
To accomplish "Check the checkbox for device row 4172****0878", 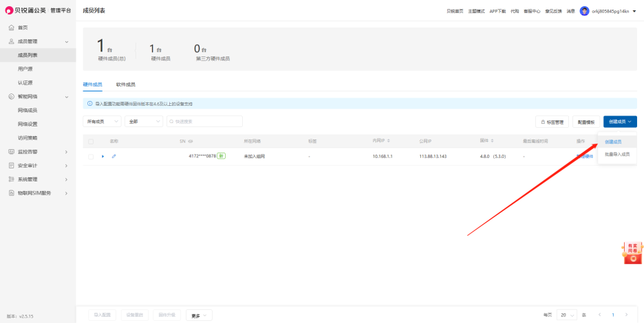I will [91, 157].
